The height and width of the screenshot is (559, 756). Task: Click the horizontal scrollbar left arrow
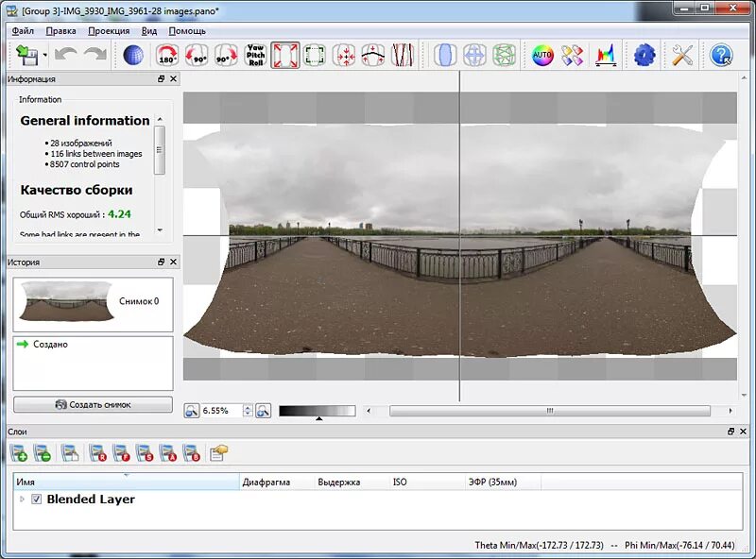pyautogui.click(x=369, y=411)
